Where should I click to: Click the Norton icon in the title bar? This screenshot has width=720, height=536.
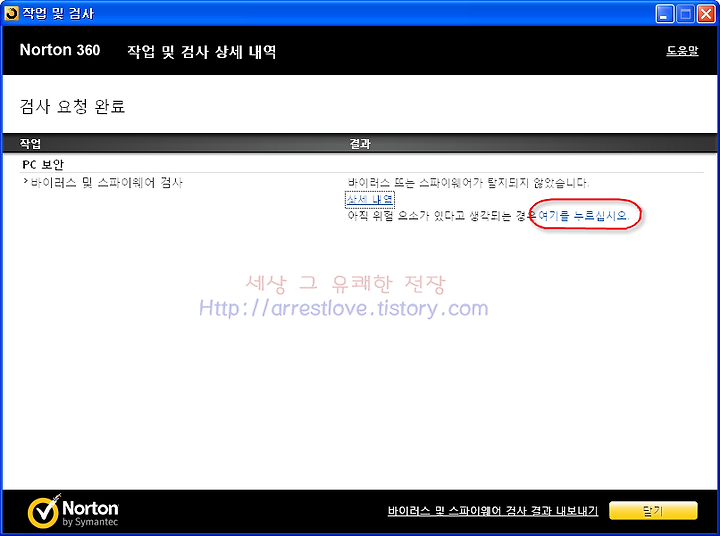click(11, 13)
